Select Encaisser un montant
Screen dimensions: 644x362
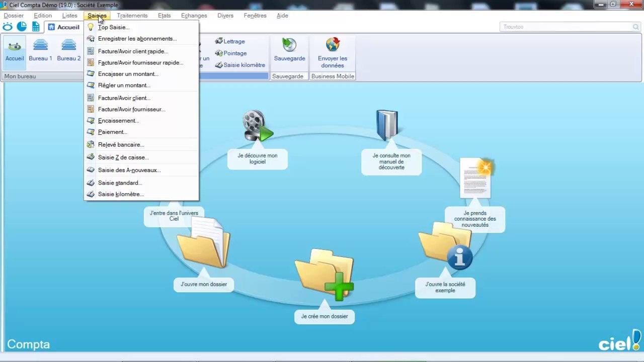(x=141, y=74)
